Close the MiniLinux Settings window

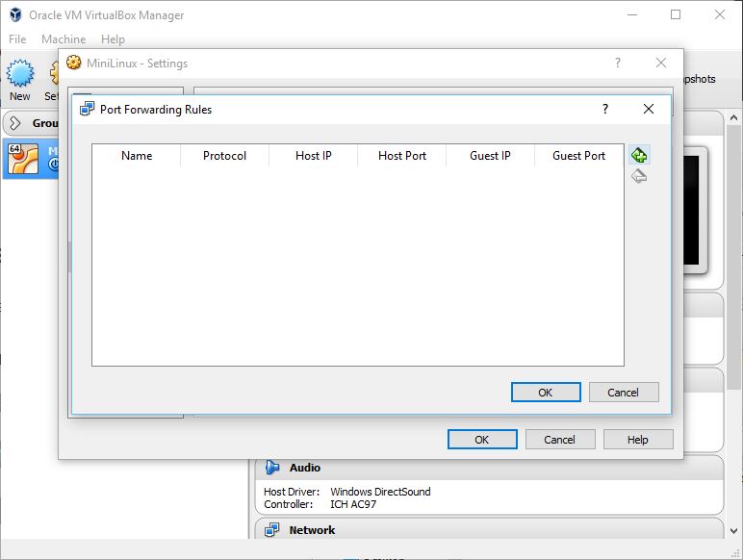661,63
